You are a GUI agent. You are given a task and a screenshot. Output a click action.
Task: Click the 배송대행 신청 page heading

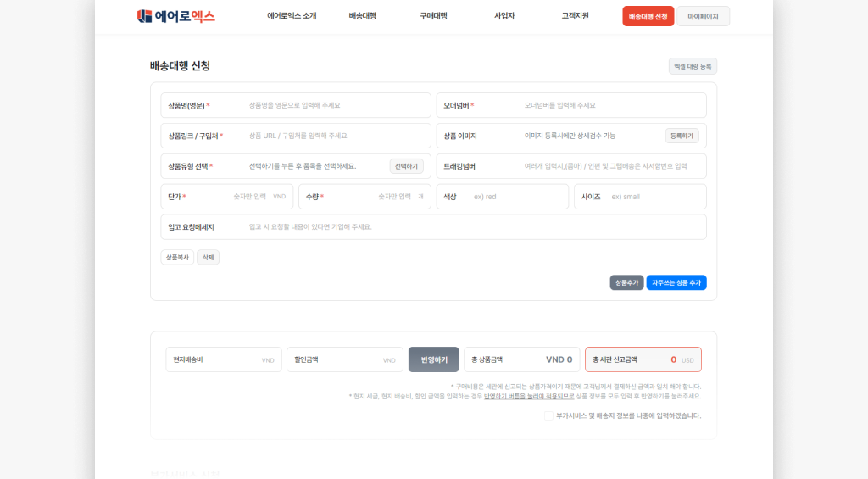tap(180, 66)
